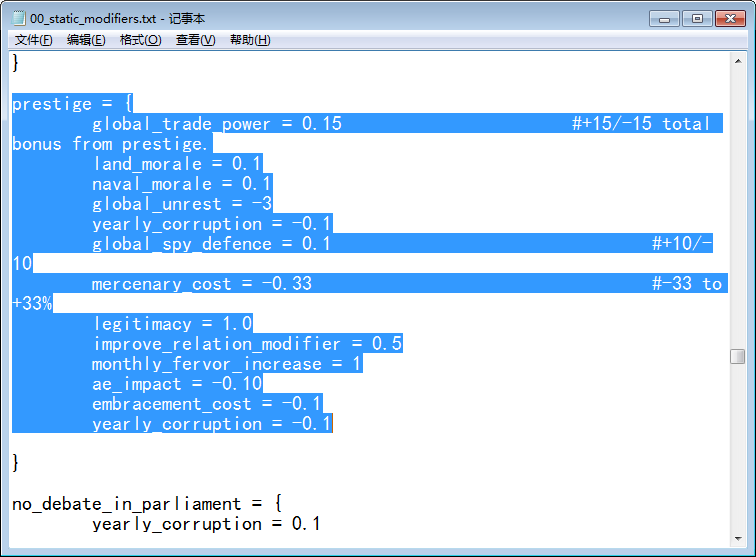Click the 'prestige = {' line
This screenshot has height=557, width=756.
[72, 104]
